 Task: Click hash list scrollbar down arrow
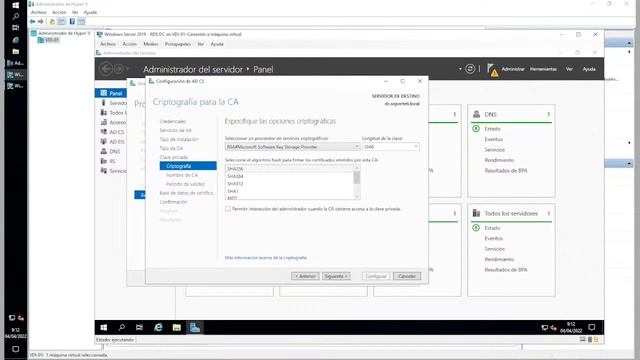click(357, 197)
